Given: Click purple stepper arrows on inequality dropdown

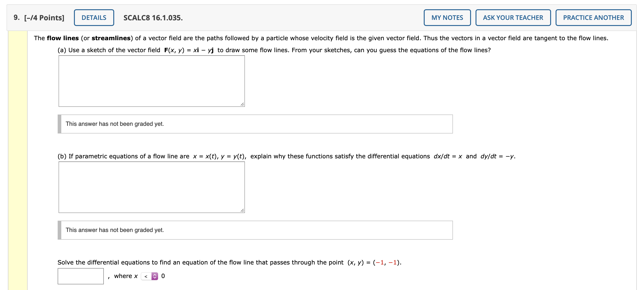Looking at the screenshot, I should pos(155,276).
